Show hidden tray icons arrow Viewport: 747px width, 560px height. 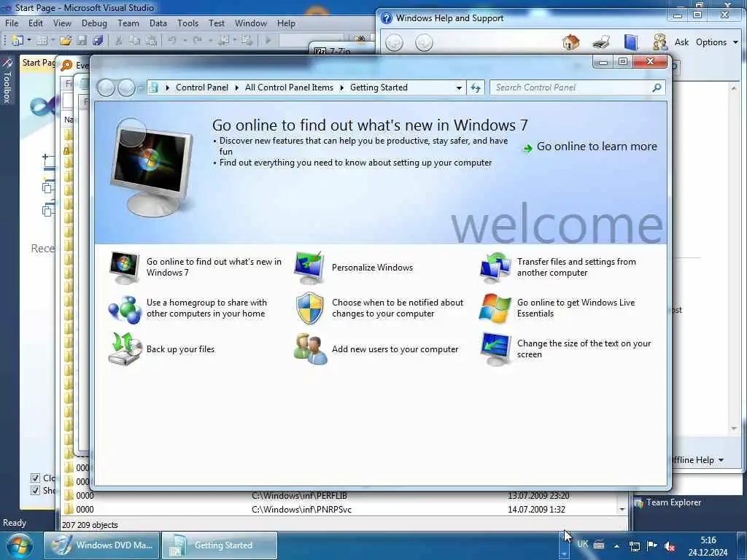616,546
